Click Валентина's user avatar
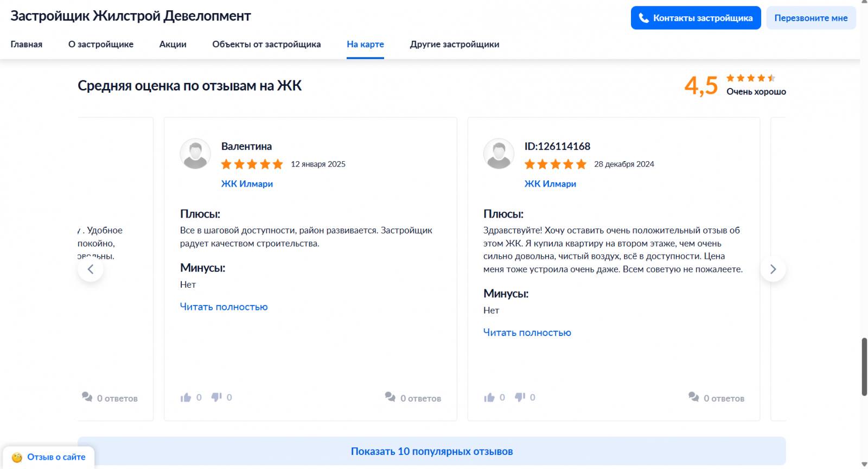The width and height of the screenshot is (868, 469). point(195,154)
